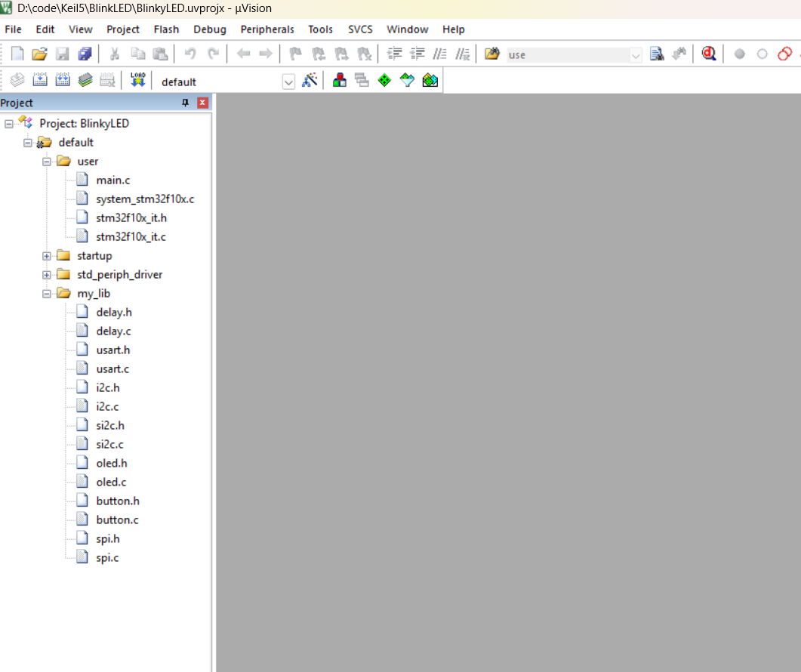Click the Build target icon
801x672 pixels.
click(40, 80)
